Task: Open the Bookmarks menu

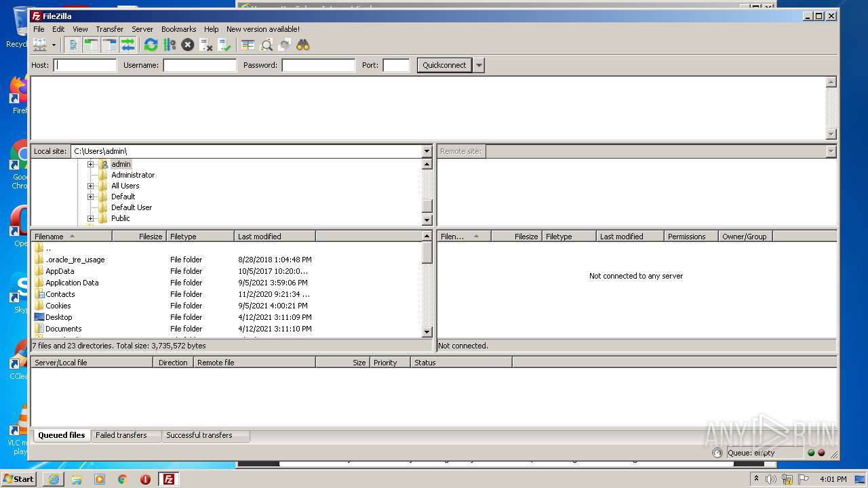Action: [178, 29]
